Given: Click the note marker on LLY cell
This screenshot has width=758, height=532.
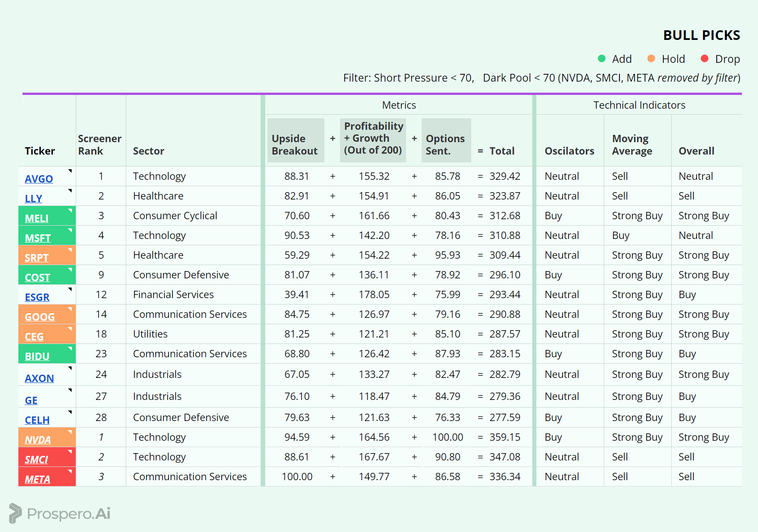Looking at the screenshot, I should coord(70,190).
